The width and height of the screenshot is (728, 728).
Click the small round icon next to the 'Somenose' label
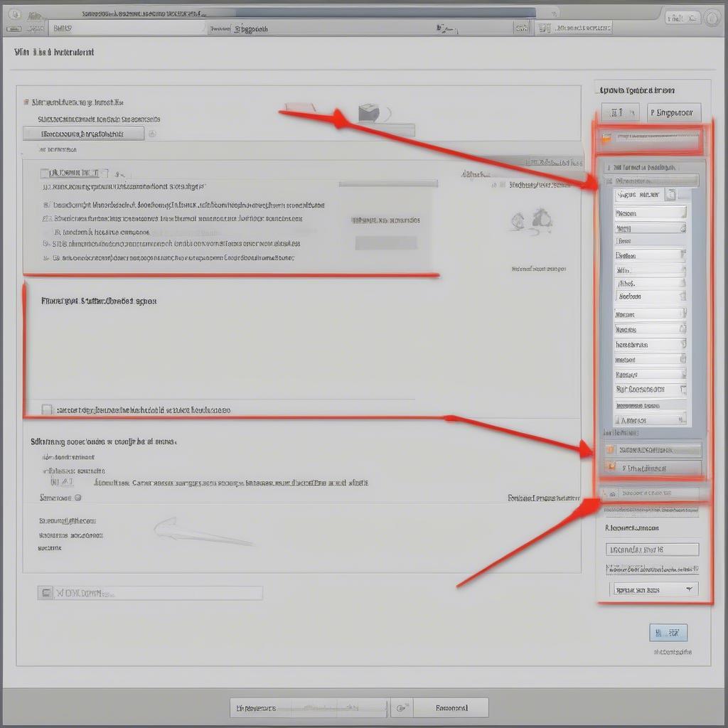point(78,497)
